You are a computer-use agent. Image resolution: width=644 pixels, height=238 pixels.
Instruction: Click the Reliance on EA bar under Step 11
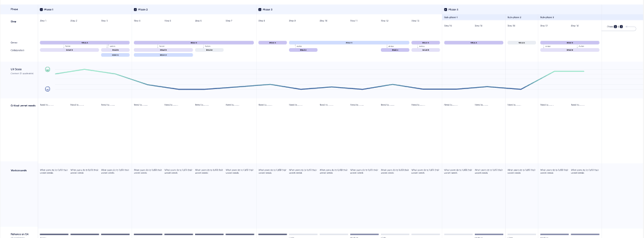click(364, 234)
